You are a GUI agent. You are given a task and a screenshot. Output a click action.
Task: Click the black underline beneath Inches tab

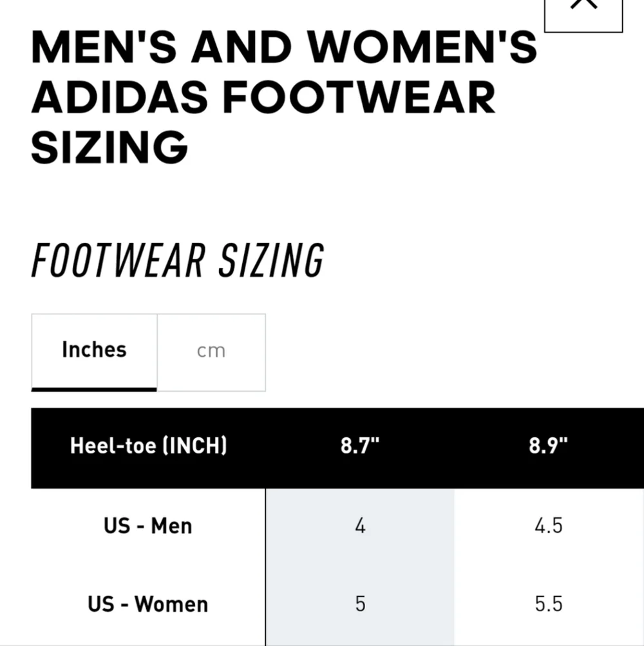[94, 389]
